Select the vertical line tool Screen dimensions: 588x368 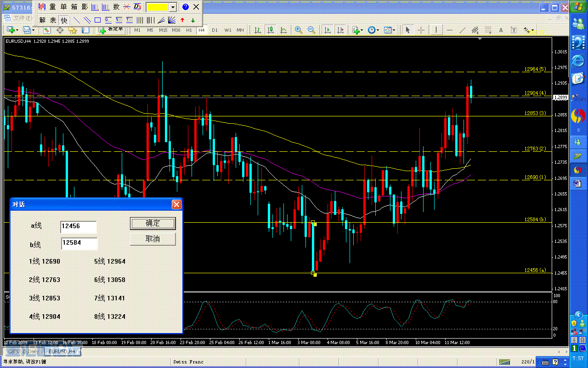coord(436,30)
